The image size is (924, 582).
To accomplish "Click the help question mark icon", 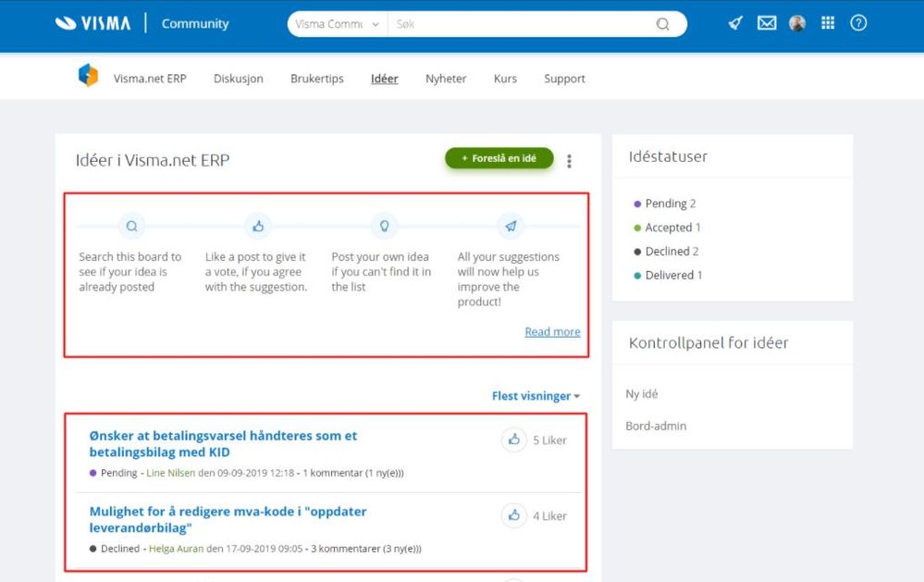I will [x=858, y=24].
